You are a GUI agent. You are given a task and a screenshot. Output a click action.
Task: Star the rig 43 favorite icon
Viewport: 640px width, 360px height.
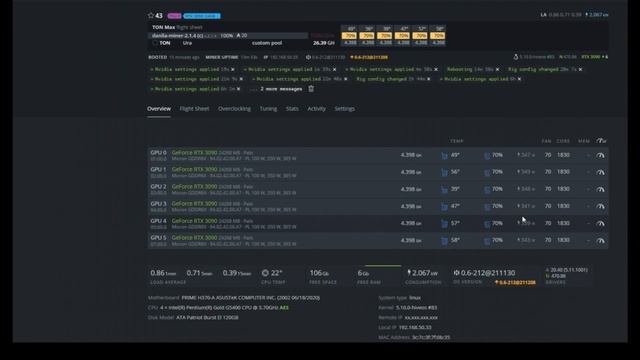(x=151, y=16)
